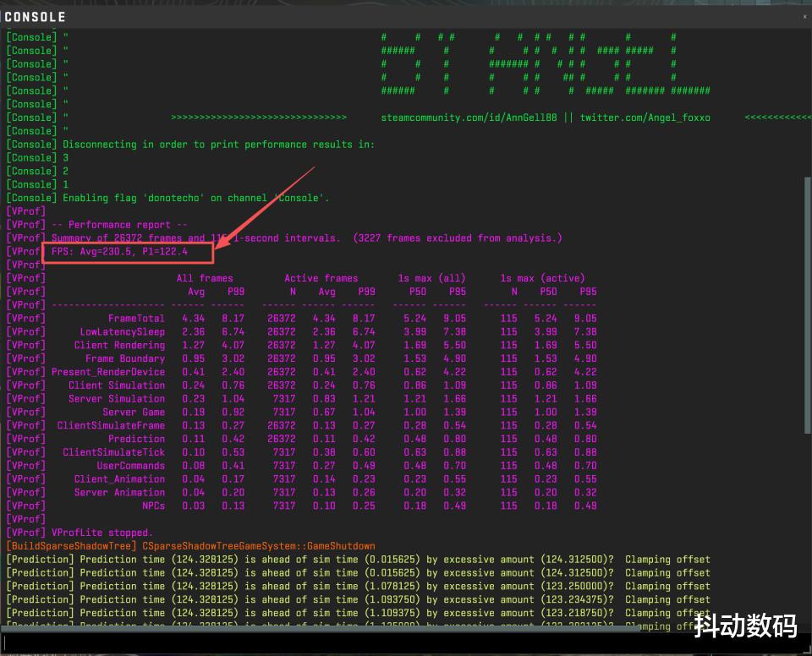This screenshot has width=812, height=656.
Task: Close the console window
Action: coord(804,17)
